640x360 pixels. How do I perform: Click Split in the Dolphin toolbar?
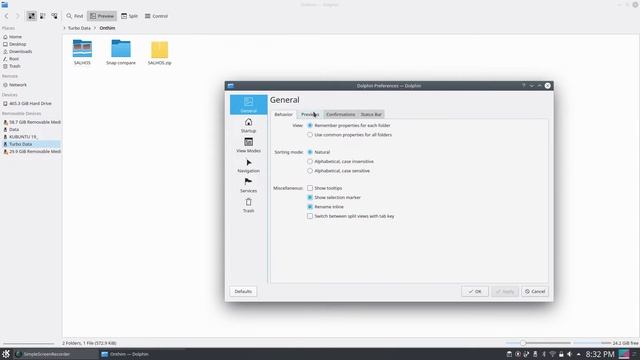(x=129, y=16)
